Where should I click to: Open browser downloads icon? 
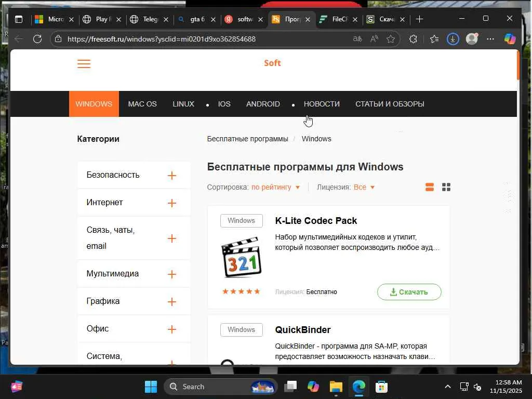[x=453, y=39]
